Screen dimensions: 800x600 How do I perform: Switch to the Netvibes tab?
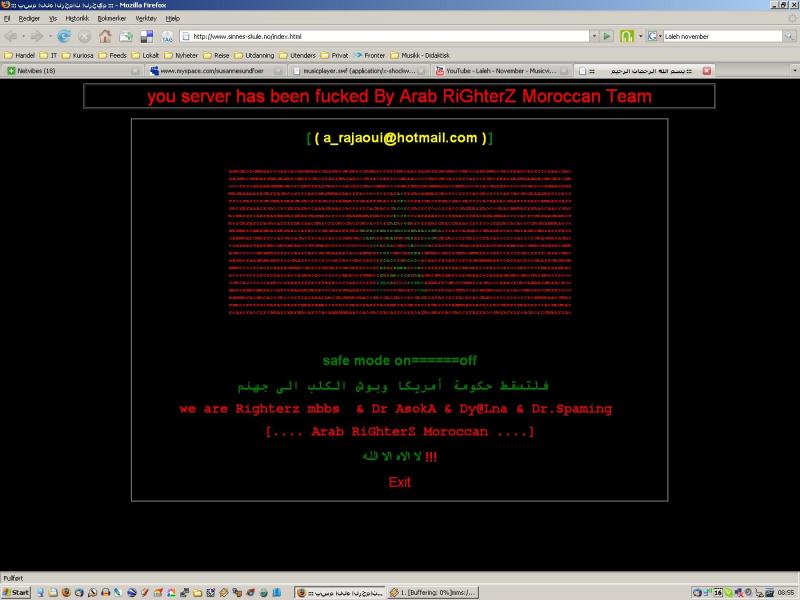[35, 71]
